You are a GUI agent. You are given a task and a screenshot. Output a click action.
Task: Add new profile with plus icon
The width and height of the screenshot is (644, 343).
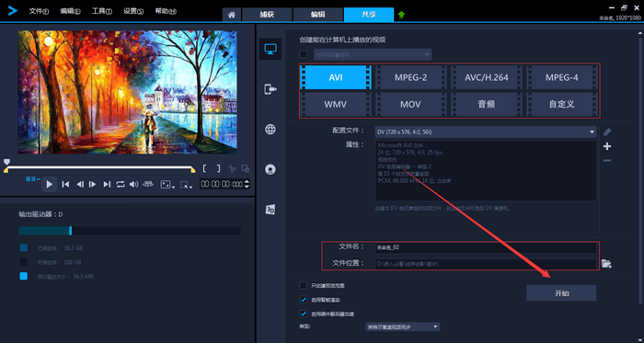(x=607, y=146)
